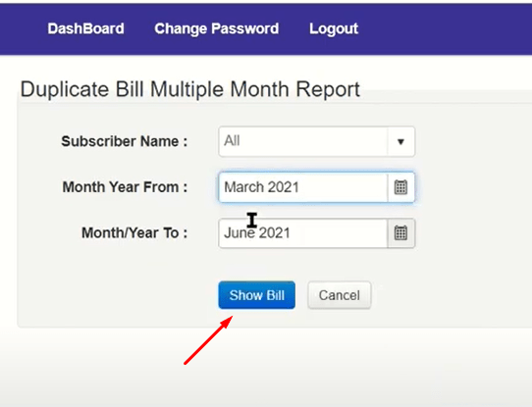Image resolution: width=532 pixels, height=407 pixels.
Task: Click the Month/Year To label
Action: [x=134, y=233]
